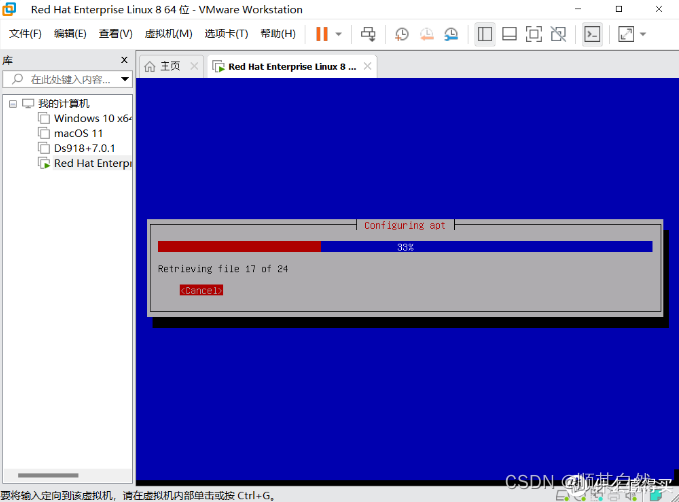Click 'Retrieving file 17 of 24' text
679x502 pixels.
click(223, 269)
